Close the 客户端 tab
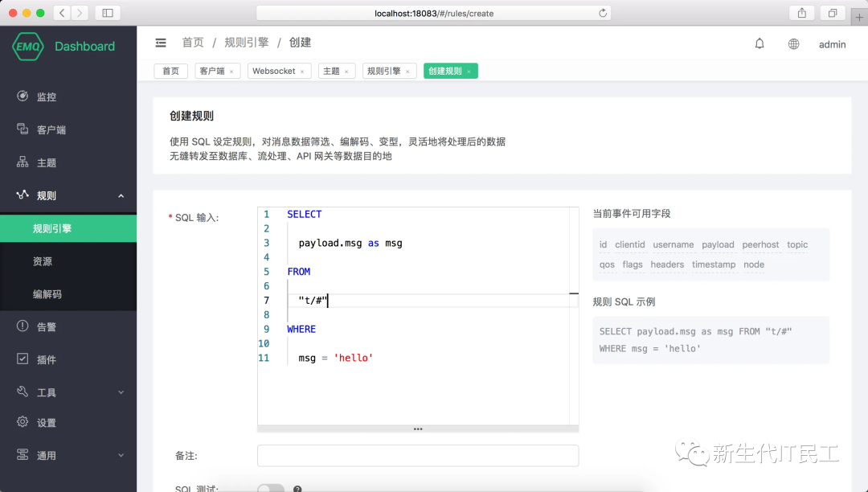 (x=231, y=72)
